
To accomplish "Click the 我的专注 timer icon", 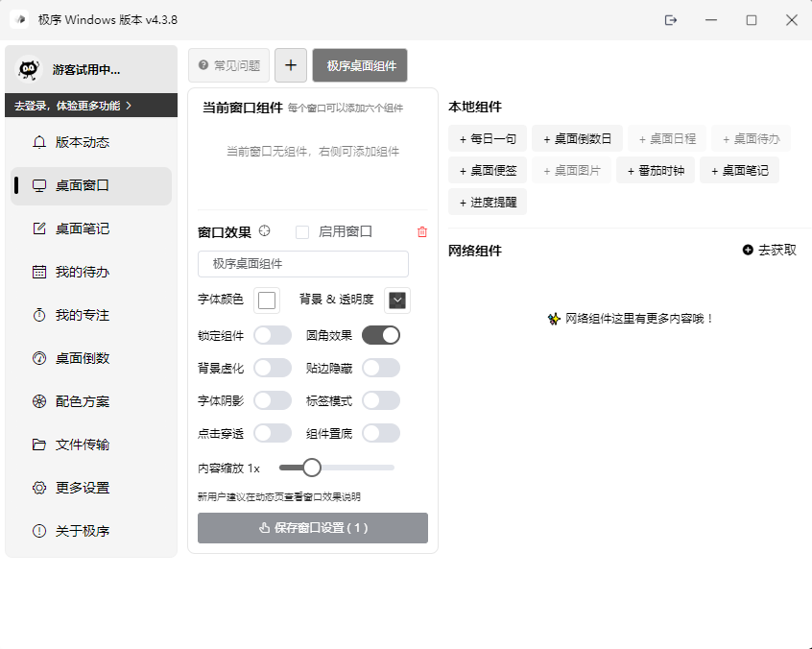I will 39,315.
